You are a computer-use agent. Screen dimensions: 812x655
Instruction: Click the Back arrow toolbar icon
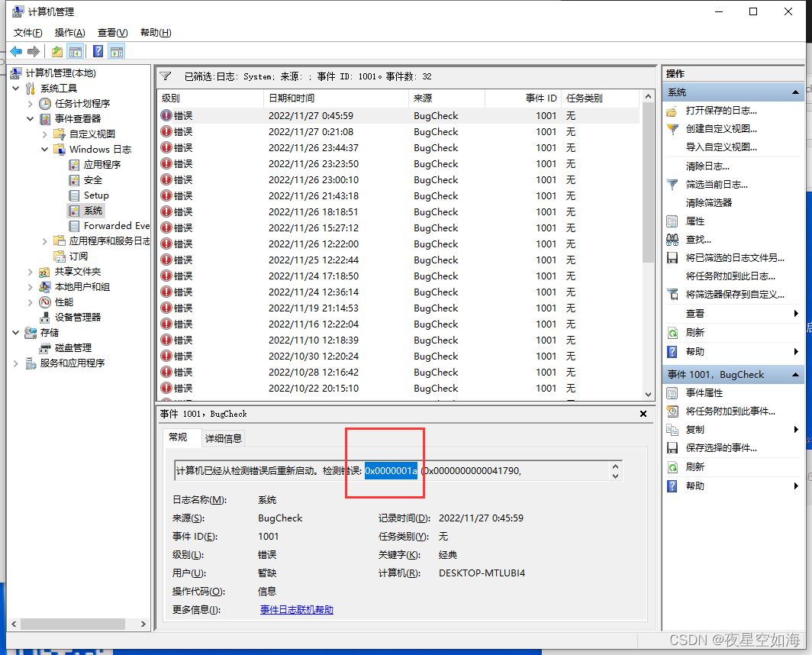[16, 51]
